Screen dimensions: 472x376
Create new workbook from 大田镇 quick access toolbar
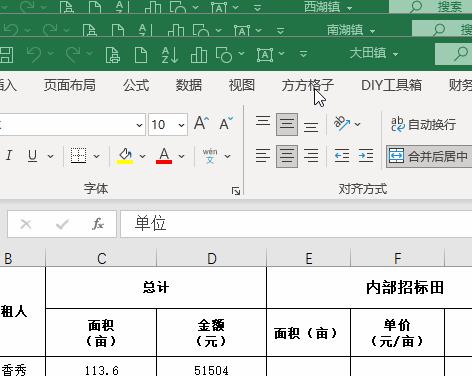pyautogui.click(x=141, y=55)
